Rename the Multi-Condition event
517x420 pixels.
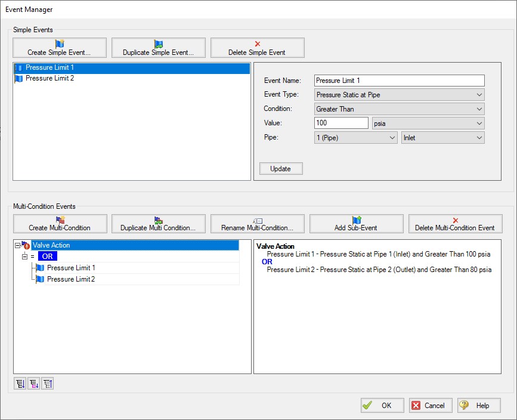pos(257,224)
